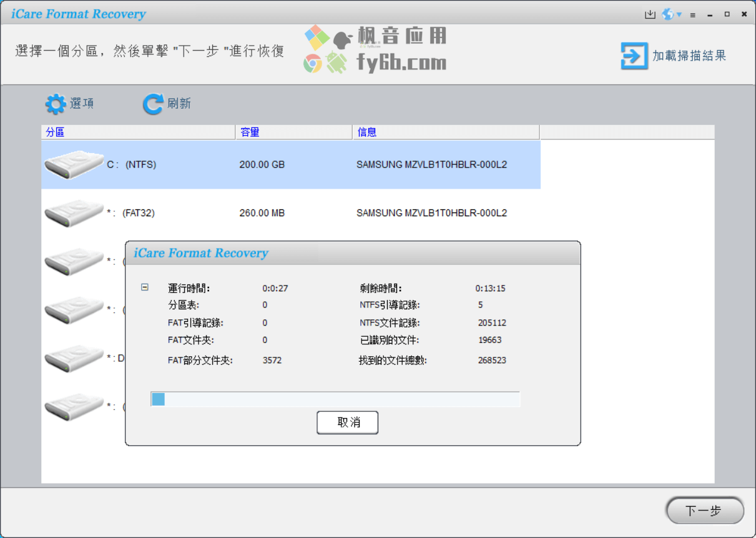This screenshot has height=538, width=756.
Task: Click NTFS引導記錄 label
Action: [390, 305]
